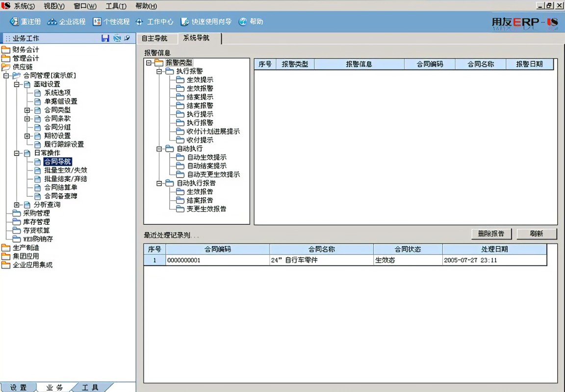This screenshot has height=392, width=565.
Task: Open the 系统(S) menu
Action: [24, 6]
